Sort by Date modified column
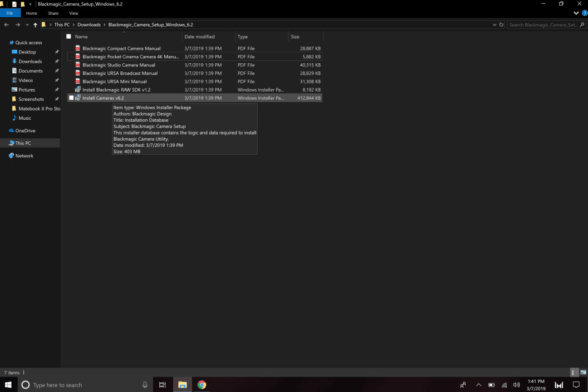The height and width of the screenshot is (392, 588). pos(199,37)
